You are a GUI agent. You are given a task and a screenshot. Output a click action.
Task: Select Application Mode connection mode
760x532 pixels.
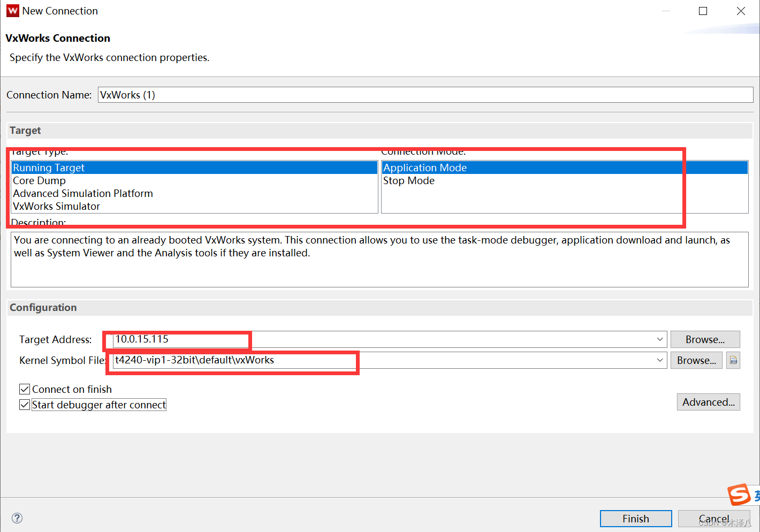click(424, 167)
